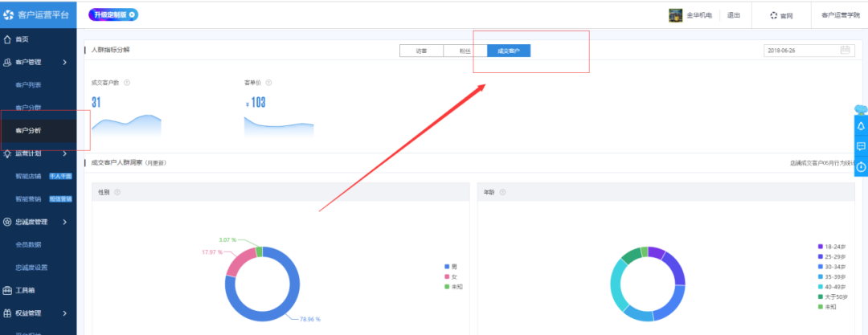Click the 2018-06-26 date input field
The width and height of the screenshot is (868, 335).
[x=800, y=50]
